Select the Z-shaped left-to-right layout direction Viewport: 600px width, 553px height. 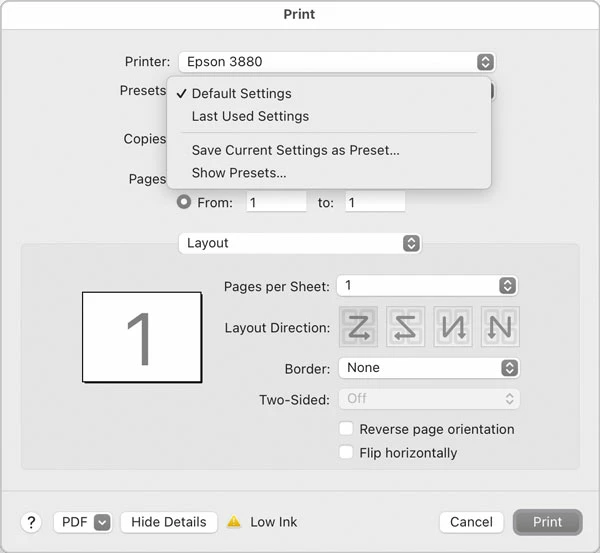tap(358, 327)
